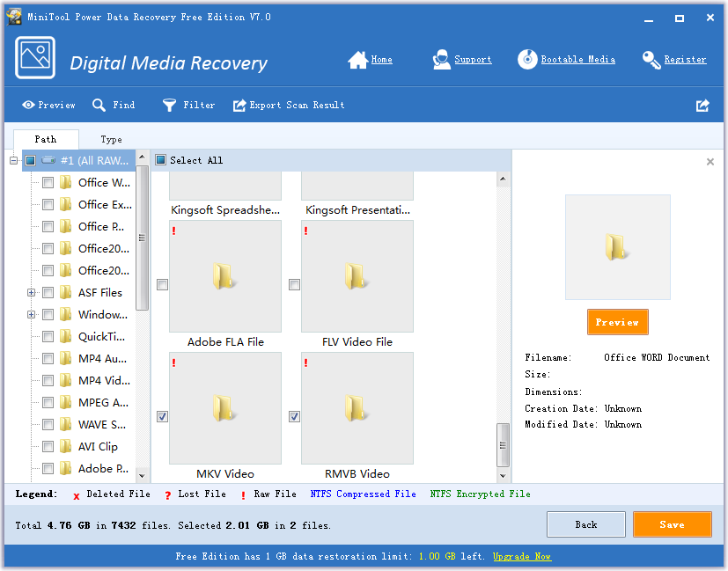Image resolution: width=728 pixels, height=571 pixels.
Task: Open the FLV Video File folder thumbnail
Action: click(x=357, y=276)
